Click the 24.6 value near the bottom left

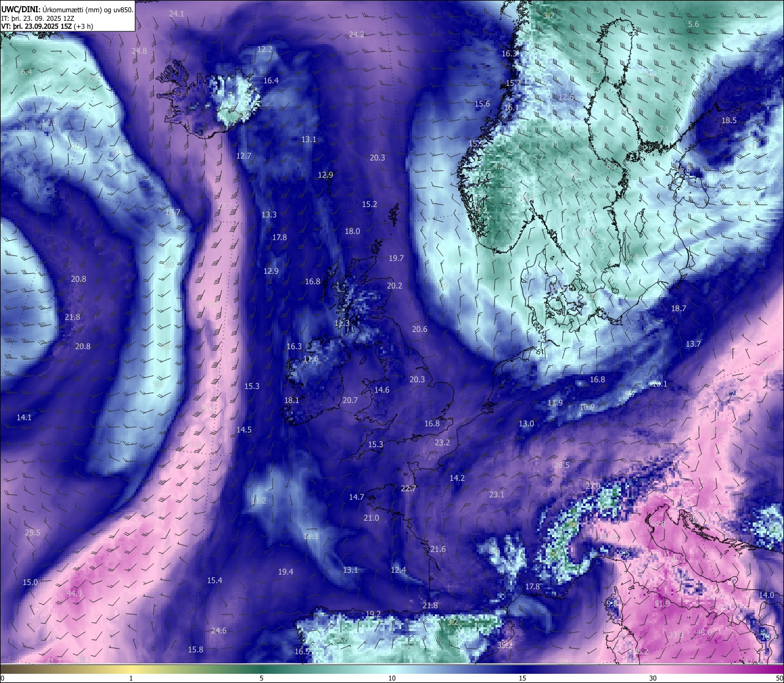[219, 631]
